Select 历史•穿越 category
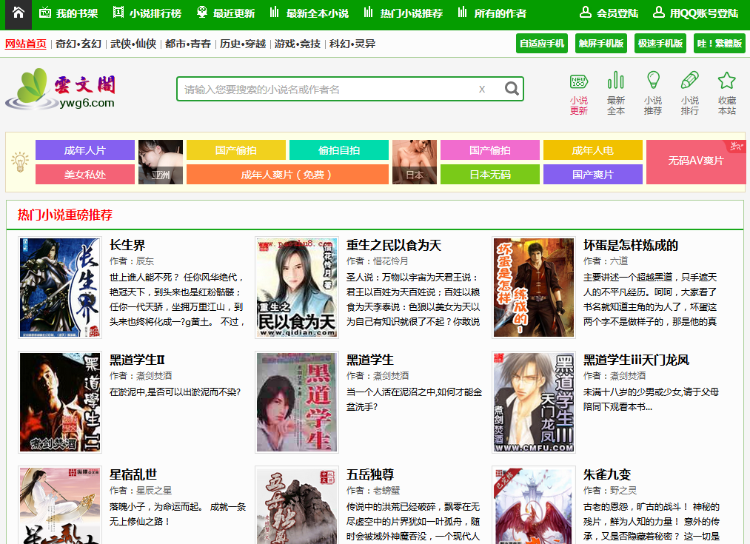This screenshot has height=544, width=750. 243,44
